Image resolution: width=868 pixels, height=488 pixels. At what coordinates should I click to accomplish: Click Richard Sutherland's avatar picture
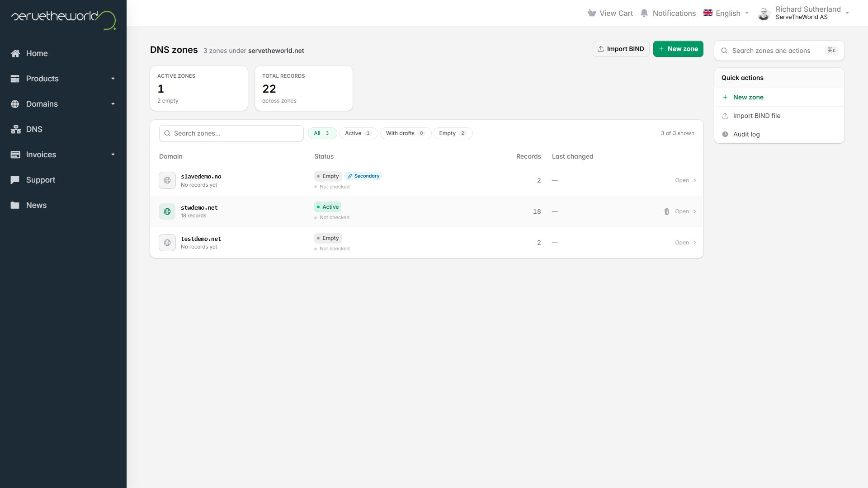pos(764,14)
